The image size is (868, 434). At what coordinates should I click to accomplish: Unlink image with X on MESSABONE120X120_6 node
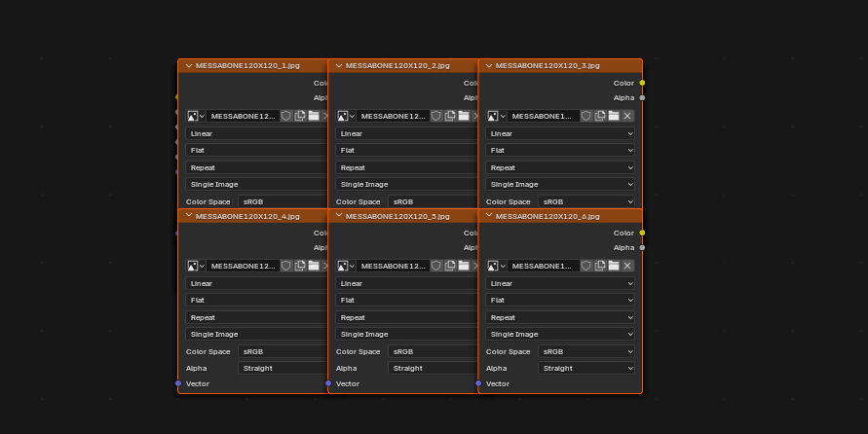[627, 266]
